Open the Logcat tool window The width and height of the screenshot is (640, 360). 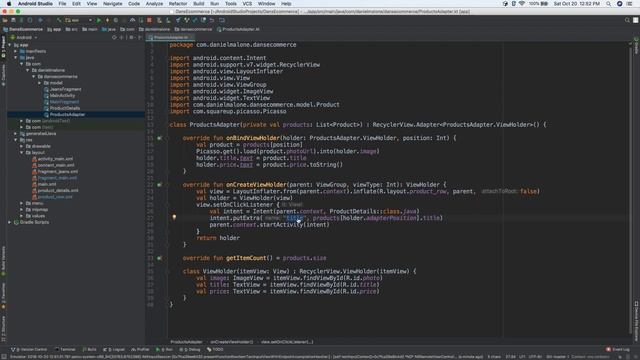pyautogui.click(x=114, y=349)
